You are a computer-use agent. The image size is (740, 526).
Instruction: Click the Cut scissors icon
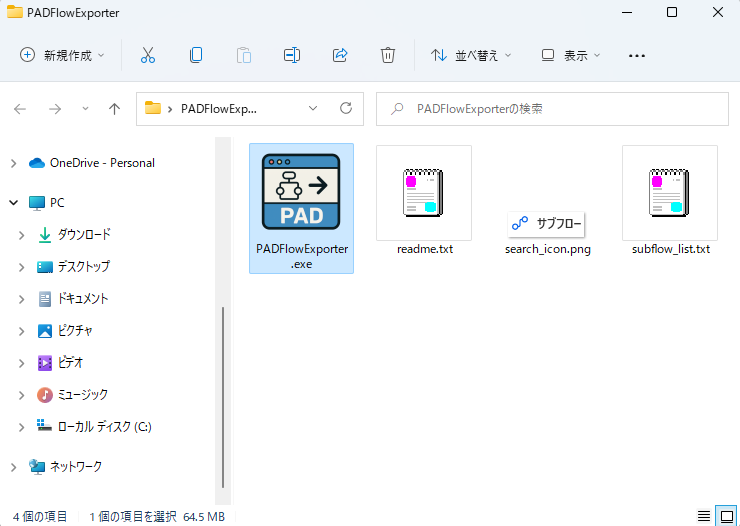148,55
